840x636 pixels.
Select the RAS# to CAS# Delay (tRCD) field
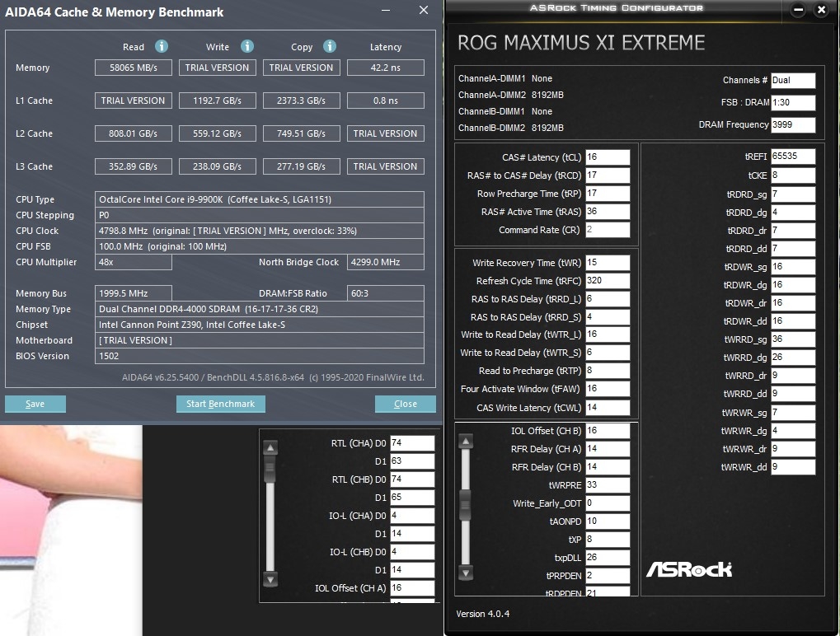click(x=608, y=175)
